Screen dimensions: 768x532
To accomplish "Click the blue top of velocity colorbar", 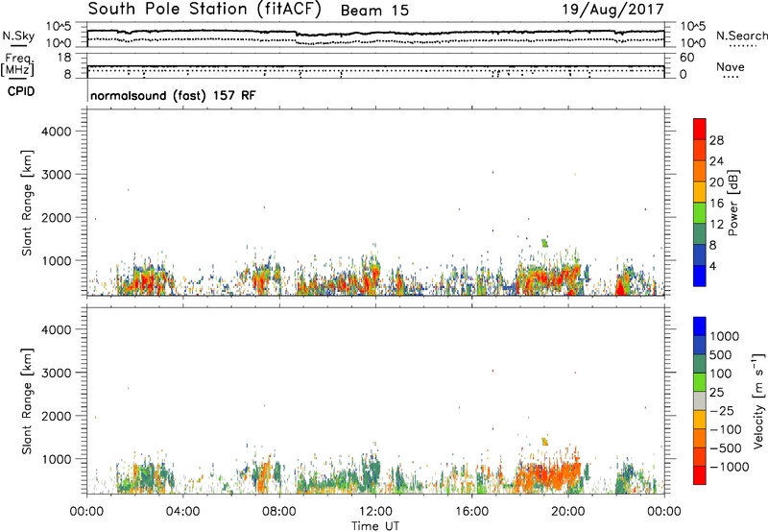I will click(700, 326).
